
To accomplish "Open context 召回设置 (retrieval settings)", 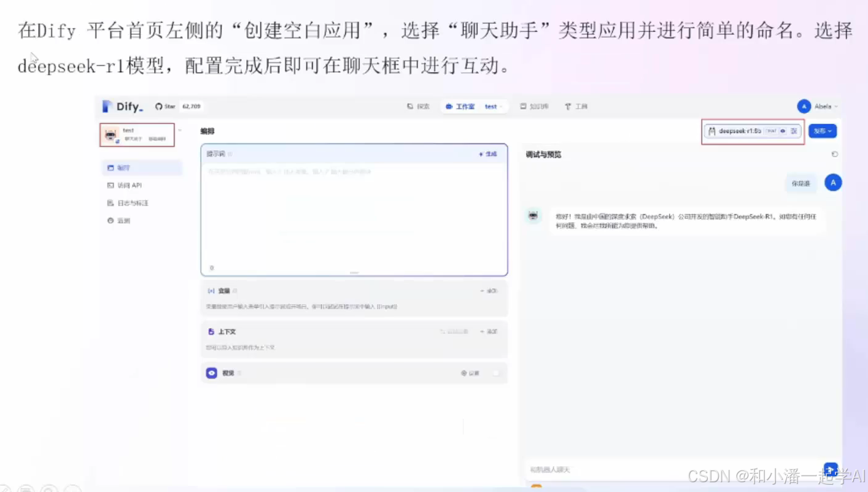I will point(454,332).
